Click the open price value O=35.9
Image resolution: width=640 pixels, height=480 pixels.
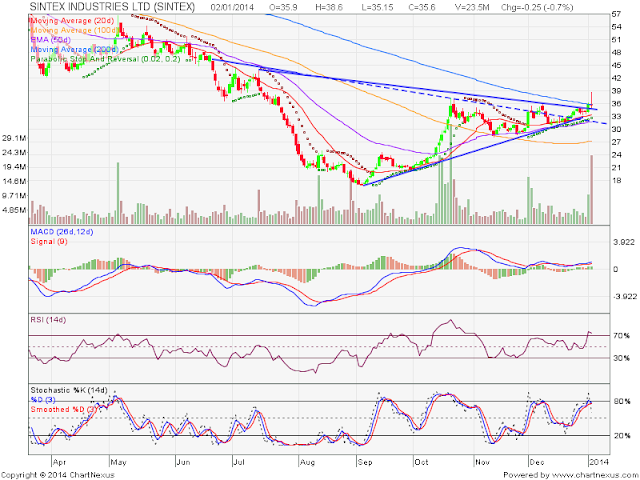284,7
